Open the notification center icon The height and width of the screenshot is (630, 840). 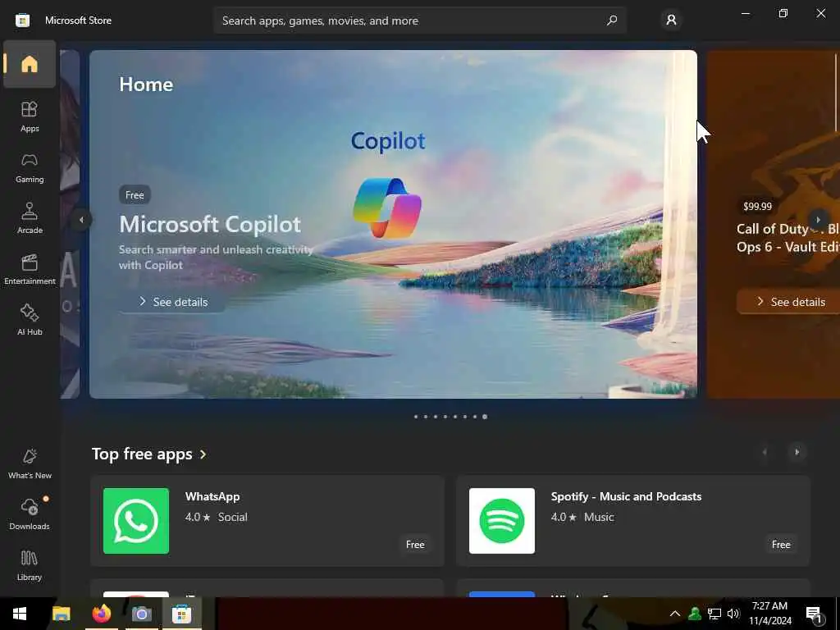(x=815, y=614)
